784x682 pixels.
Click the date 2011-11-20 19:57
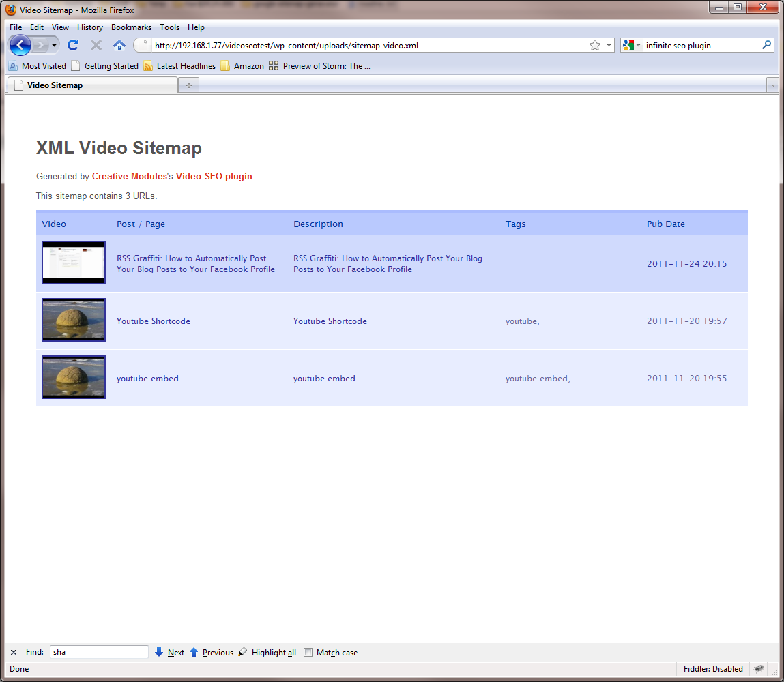pyautogui.click(x=687, y=321)
